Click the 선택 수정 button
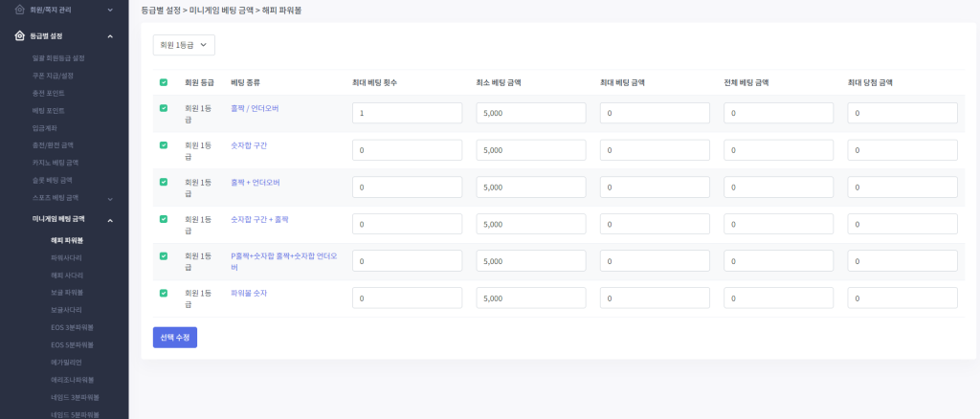This screenshot has width=980, height=419. coord(175,337)
